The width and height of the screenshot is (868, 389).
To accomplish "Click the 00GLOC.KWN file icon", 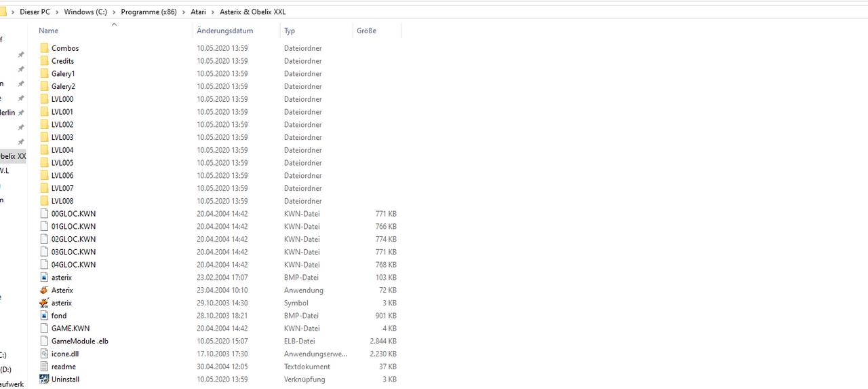I will point(44,214).
